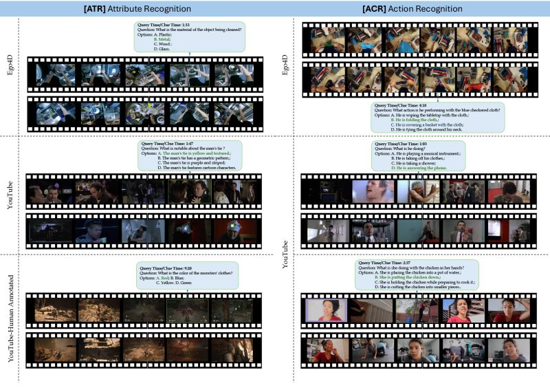Screen dimensions: 550x392
Task: Click the 'YouTube-Human Annotated' side label
Action: [10, 318]
